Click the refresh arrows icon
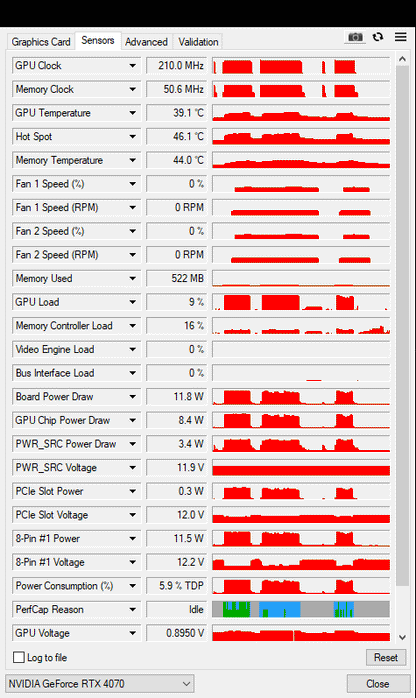The image size is (416, 698). pyautogui.click(x=378, y=37)
